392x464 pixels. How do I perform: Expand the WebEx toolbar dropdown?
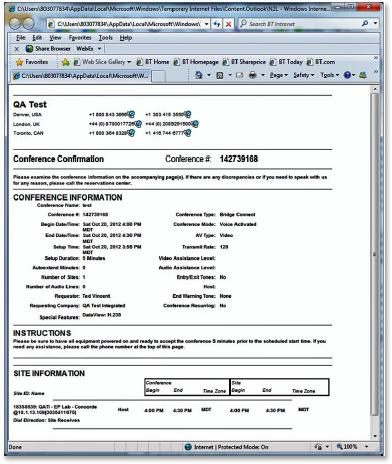click(99, 49)
